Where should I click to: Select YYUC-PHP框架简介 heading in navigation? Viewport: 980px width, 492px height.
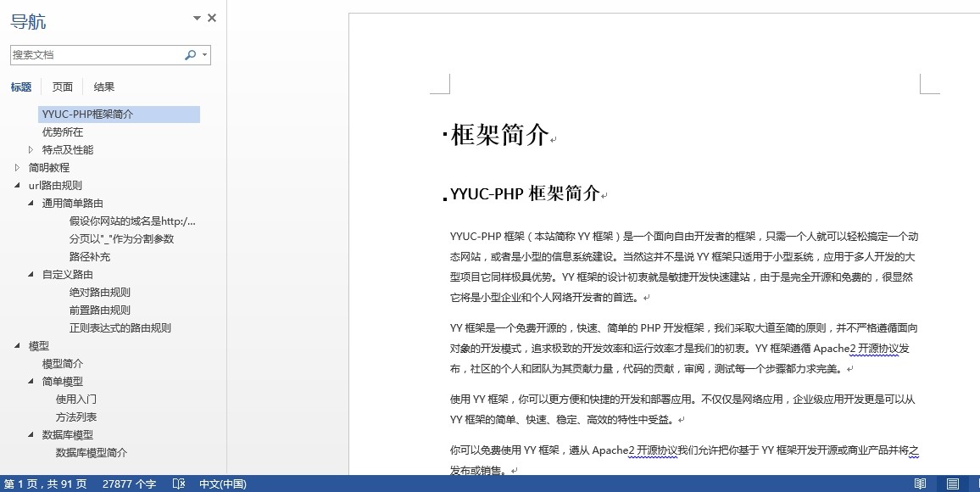tap(119, 115)
